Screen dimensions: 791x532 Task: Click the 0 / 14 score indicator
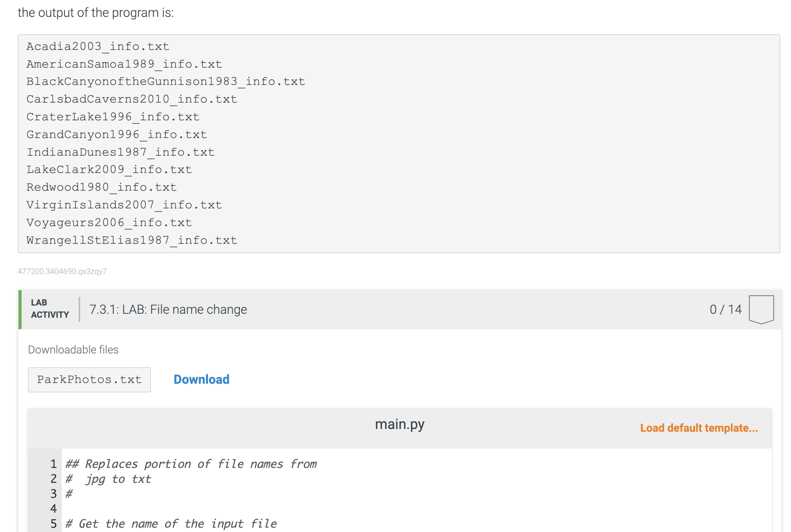tap(725, 309)
